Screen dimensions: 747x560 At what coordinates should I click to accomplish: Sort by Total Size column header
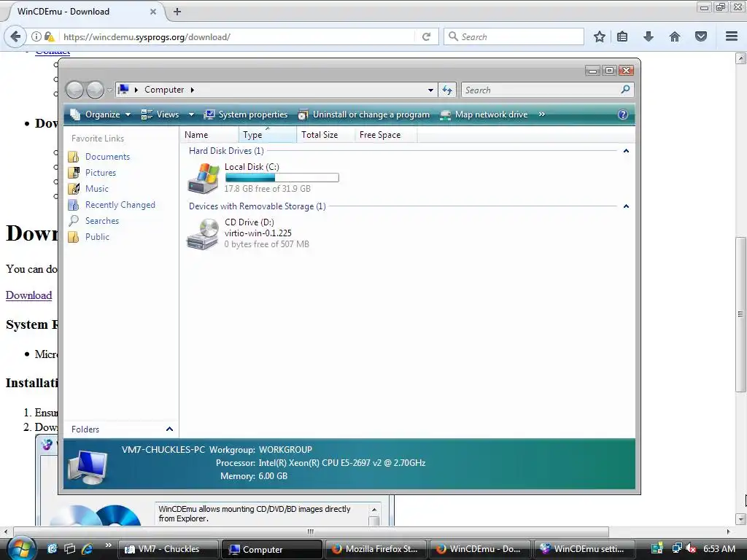click(325, 135)
